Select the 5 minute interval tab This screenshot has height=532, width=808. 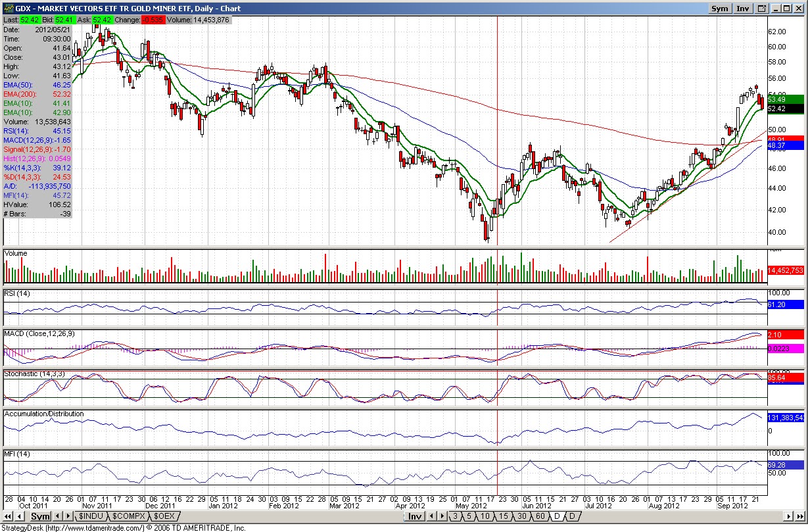tap(469, 516)
